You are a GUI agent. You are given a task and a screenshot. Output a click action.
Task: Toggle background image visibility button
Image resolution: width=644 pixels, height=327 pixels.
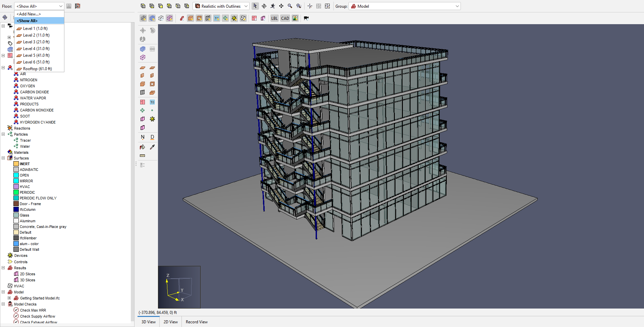(295, 18)
